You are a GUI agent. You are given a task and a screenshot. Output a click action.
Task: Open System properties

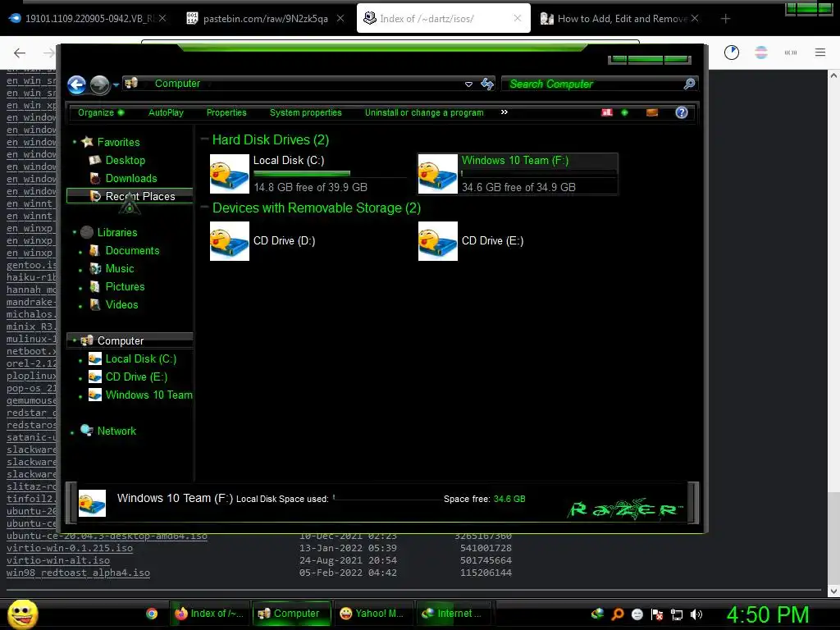306,112
